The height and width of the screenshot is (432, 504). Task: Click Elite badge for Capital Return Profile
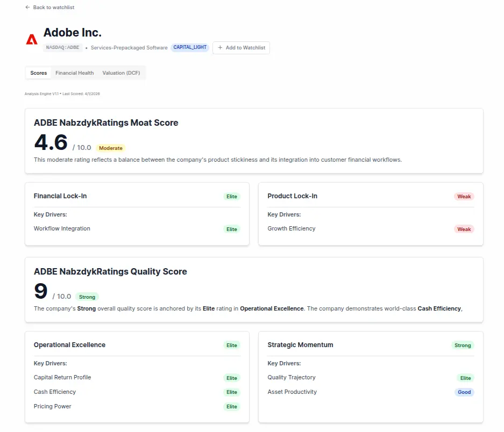point(232,378)
